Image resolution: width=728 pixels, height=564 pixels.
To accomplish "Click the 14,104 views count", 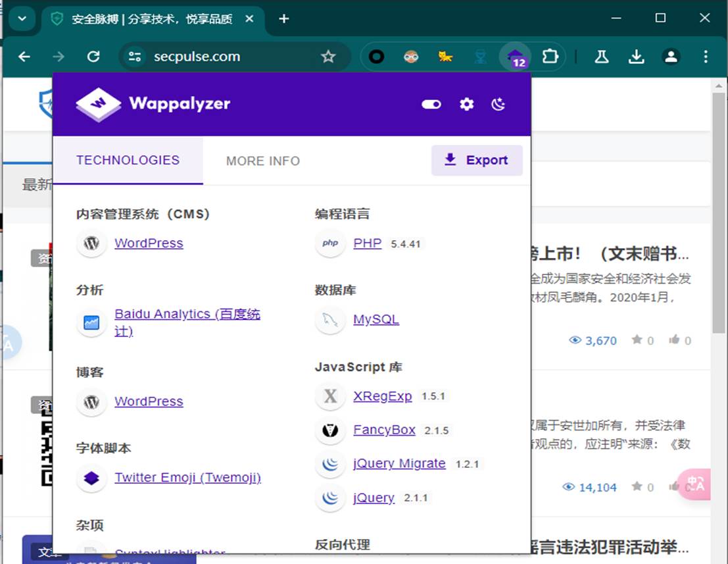I will [590, 487].
